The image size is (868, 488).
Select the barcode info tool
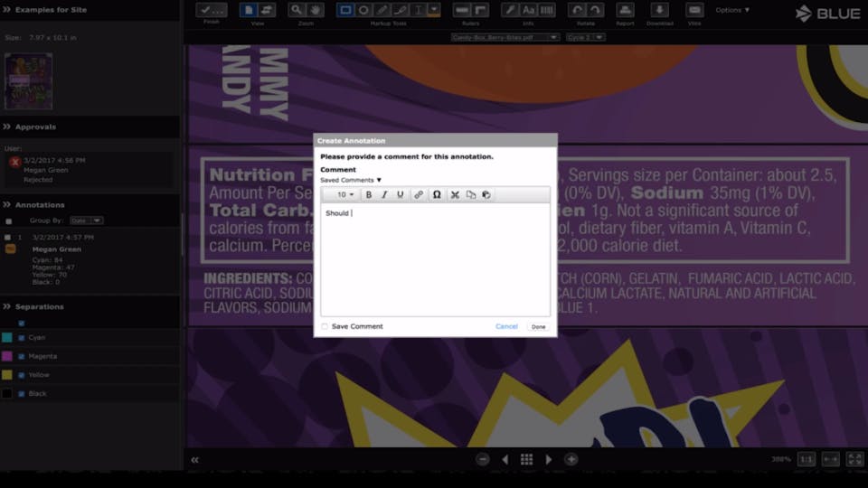click(546, 10)
